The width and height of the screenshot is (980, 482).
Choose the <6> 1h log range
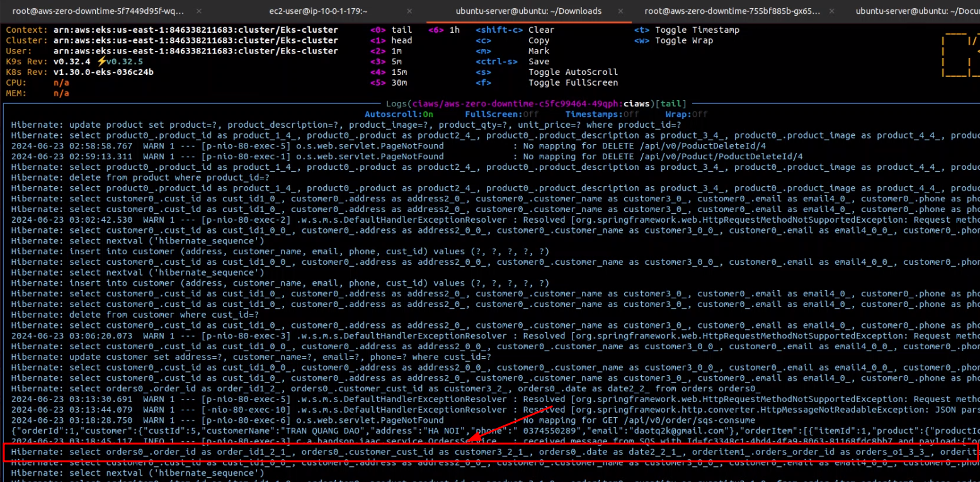(444, 30)
